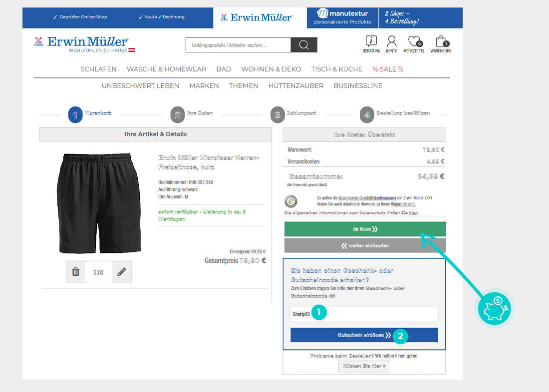Click the piggy bank savings icon

click(x=495, y=309)
